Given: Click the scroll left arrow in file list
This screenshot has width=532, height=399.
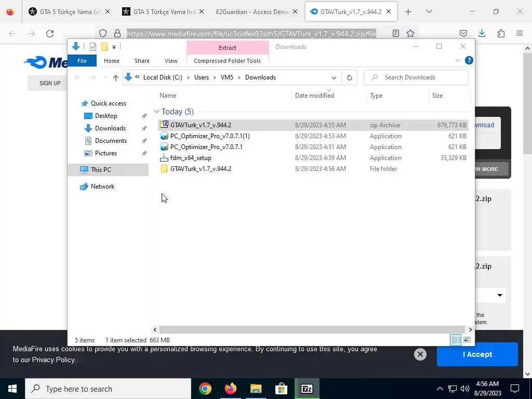Looking at the screenshot, I should pos(155,329).
